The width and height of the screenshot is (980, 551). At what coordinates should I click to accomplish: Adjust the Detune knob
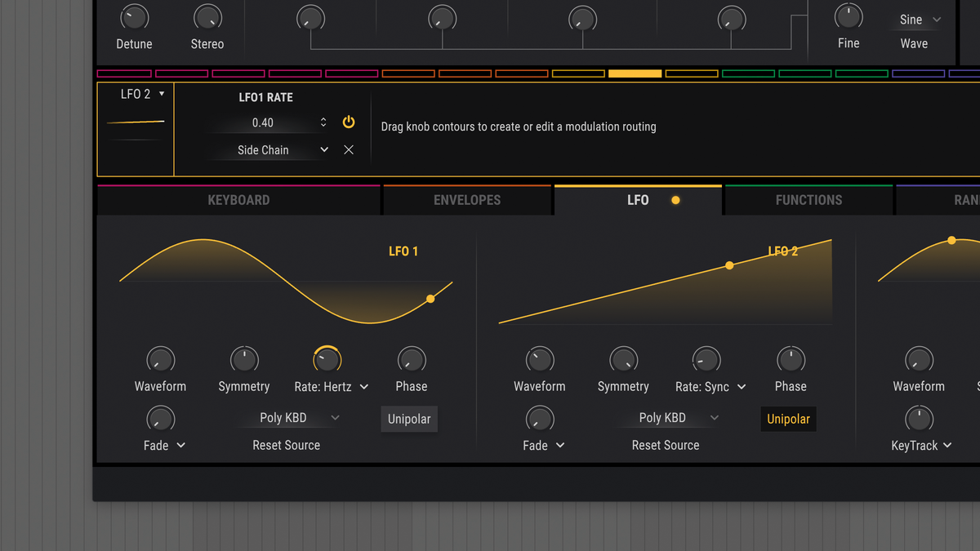134,16
